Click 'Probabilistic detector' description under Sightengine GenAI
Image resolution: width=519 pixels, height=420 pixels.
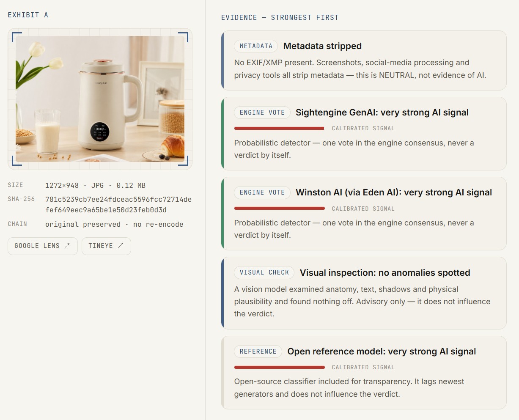coord(354,149)
